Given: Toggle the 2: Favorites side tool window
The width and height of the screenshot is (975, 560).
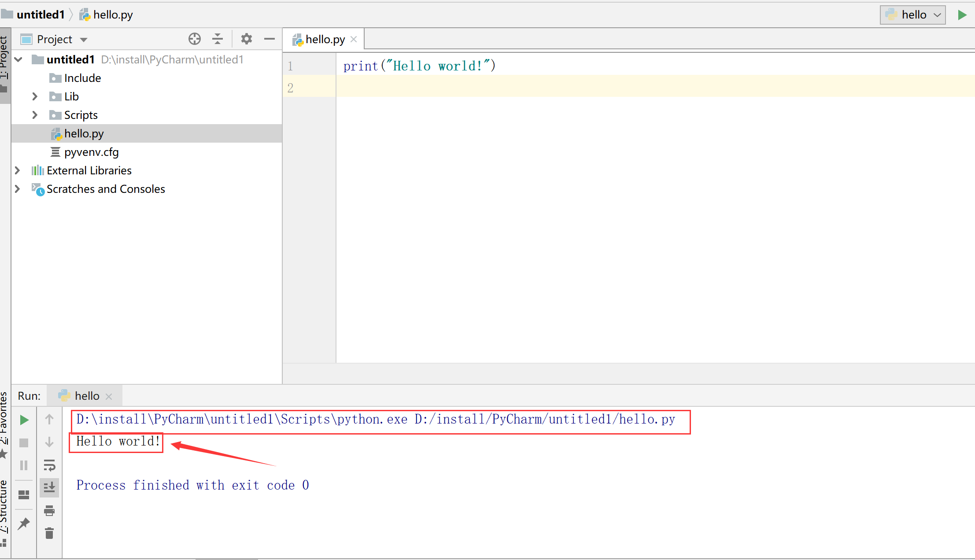Looking at the screenshot, I should pos(4,425).
